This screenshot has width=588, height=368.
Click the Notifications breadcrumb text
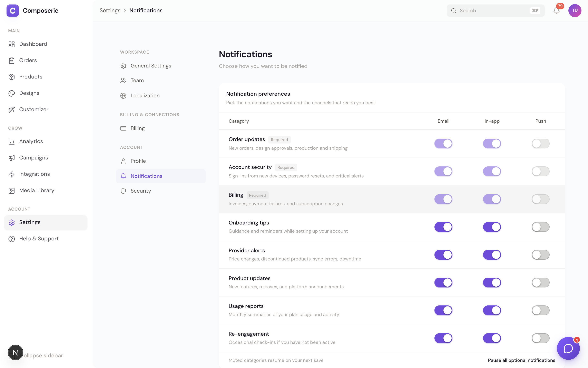click(146, 10)
